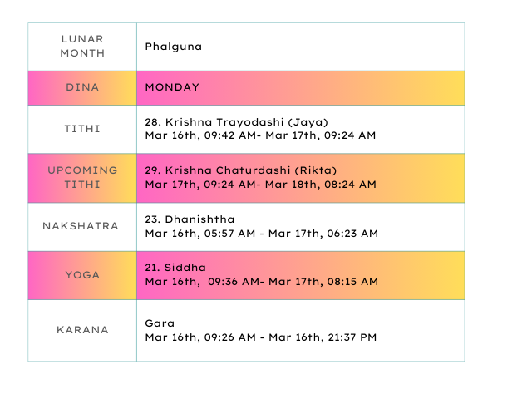This screenshot has height=399, width=532.
Task: Select the MONDAY day value
Action: 172,87
